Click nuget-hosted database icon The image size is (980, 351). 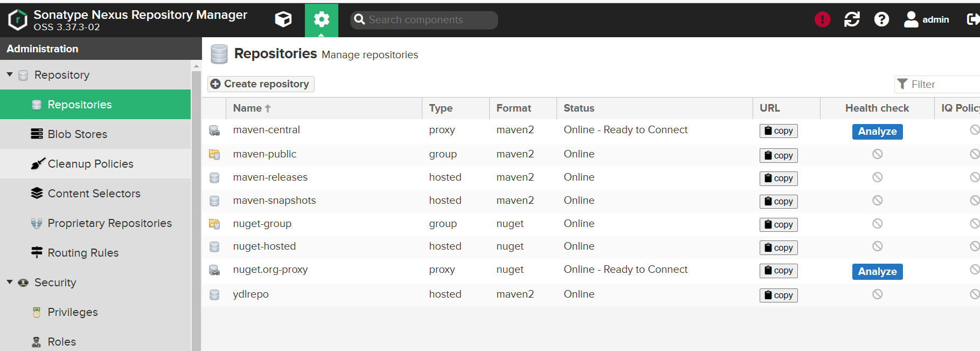coord(214,247)
